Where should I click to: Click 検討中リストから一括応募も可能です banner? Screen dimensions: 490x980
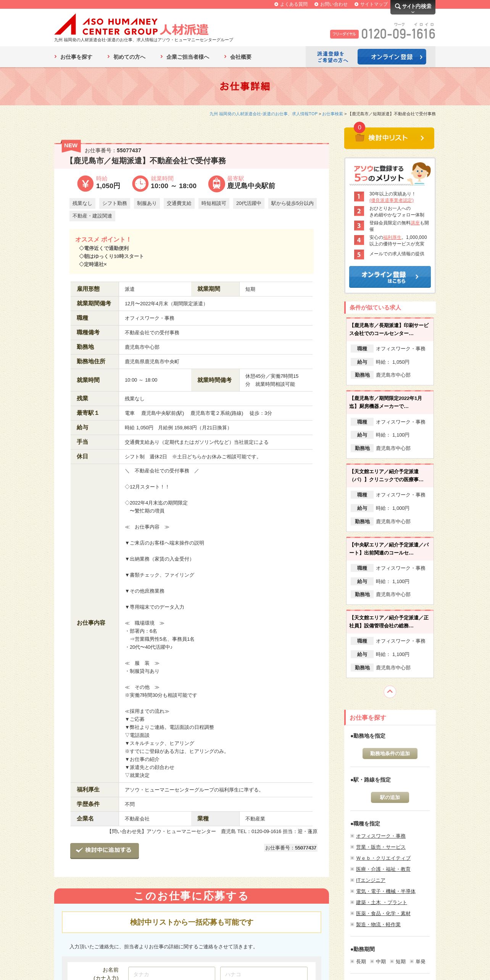192,922
